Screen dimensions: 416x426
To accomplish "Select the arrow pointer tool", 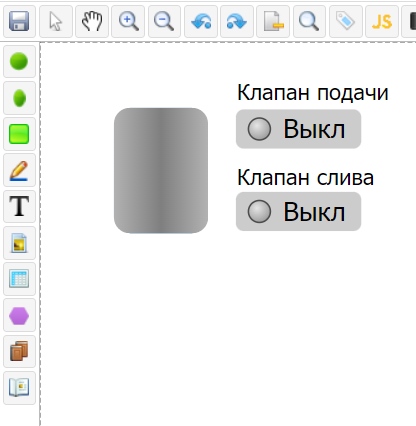I will coord(56,21).
